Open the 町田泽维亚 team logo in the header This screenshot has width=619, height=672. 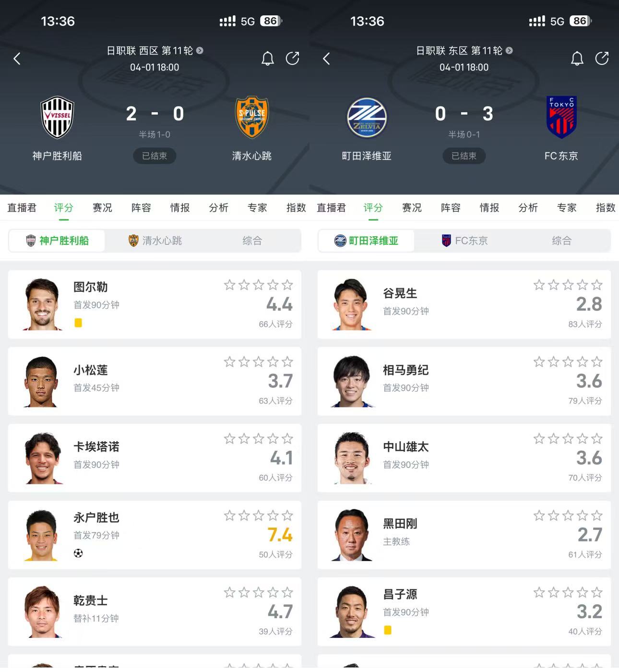coord(367,118)
